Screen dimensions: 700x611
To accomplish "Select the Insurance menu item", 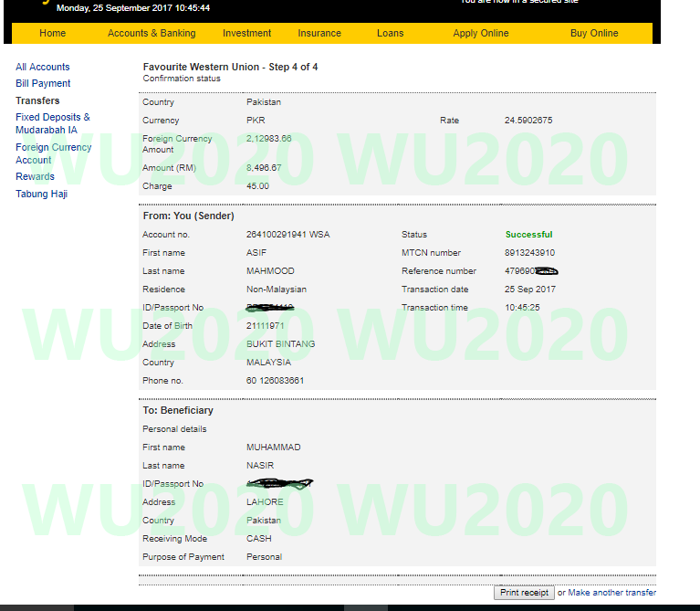I will click(319, 33).
